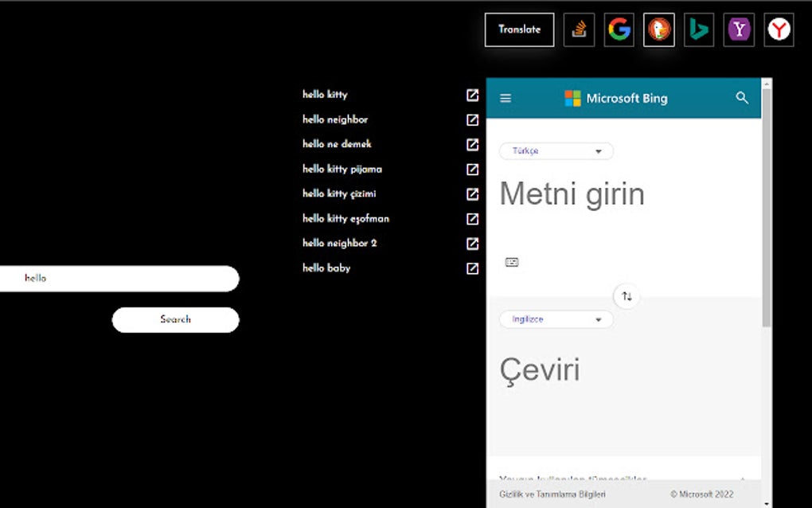Click the Bing magnifier search icon
This screenshot has width=812, height=508.
pos(742,98)
